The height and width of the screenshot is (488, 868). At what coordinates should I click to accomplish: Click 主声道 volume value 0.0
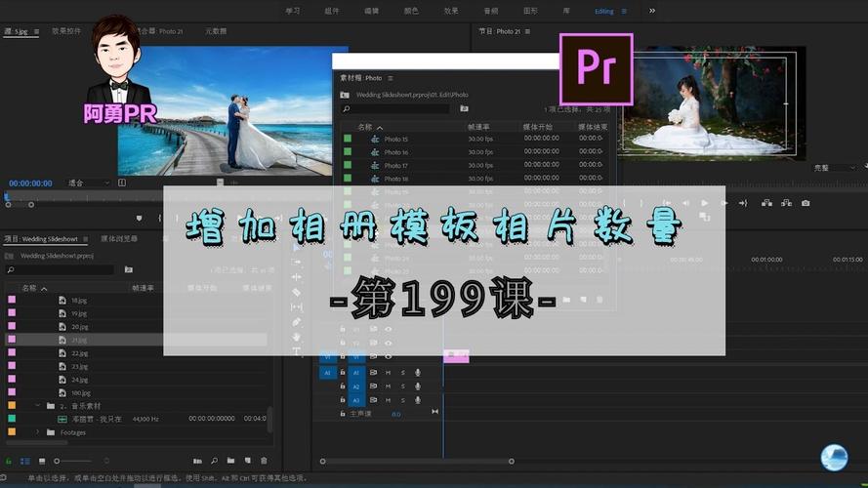click(x=396, y=414)
